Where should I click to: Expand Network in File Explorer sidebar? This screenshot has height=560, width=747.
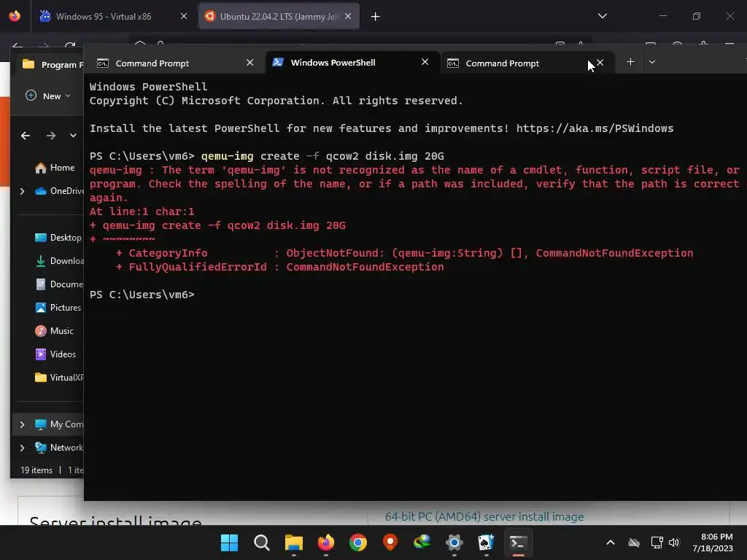tap(22, 448)
